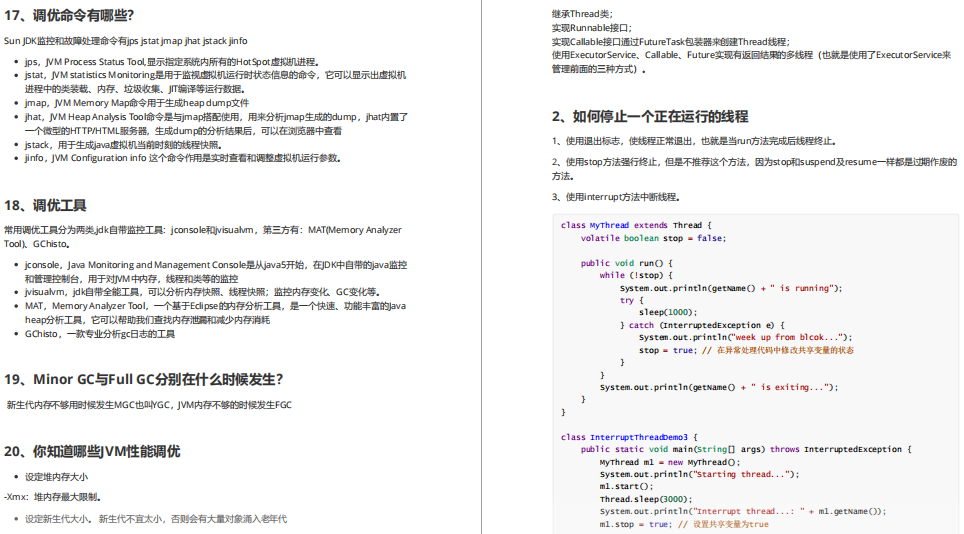Click heading '2、如何停止一个正在运行的线程'

(650, 117)
